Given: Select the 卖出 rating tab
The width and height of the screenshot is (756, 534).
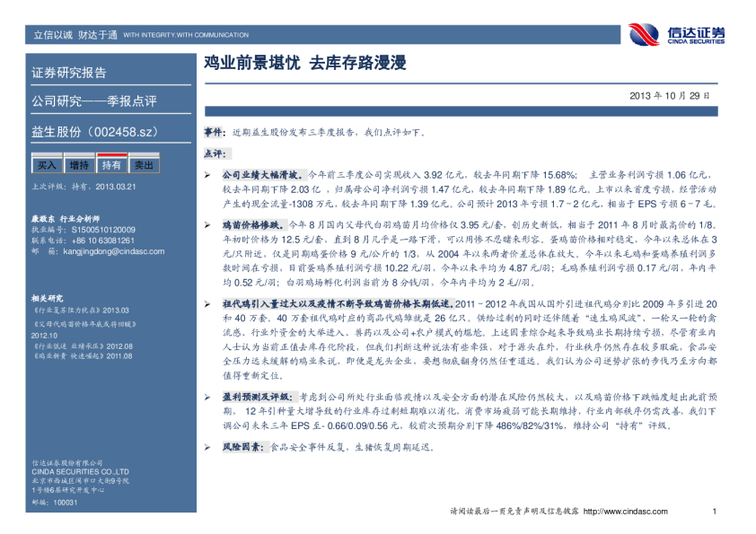Looking at the screenshot, I should click(144, 166).
